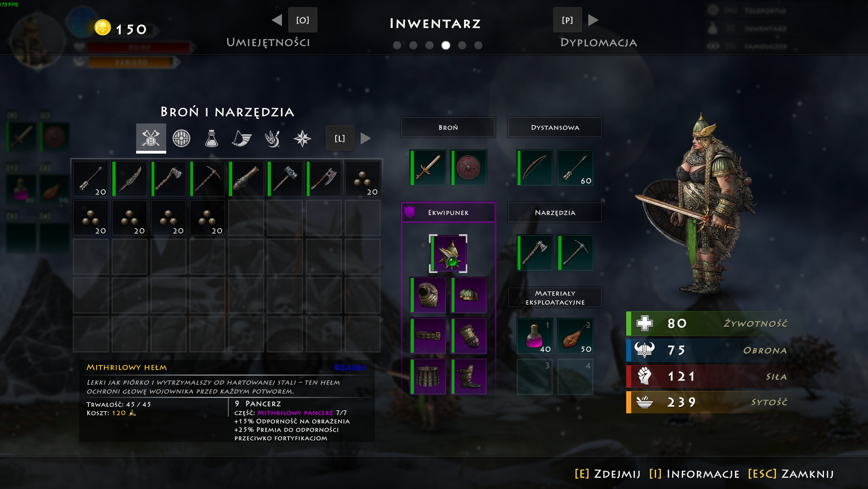Viewport: 868px width, 489px height.
Task: Advance to next item category arrow
Action: pyautogui.click(x=366, y=138)
